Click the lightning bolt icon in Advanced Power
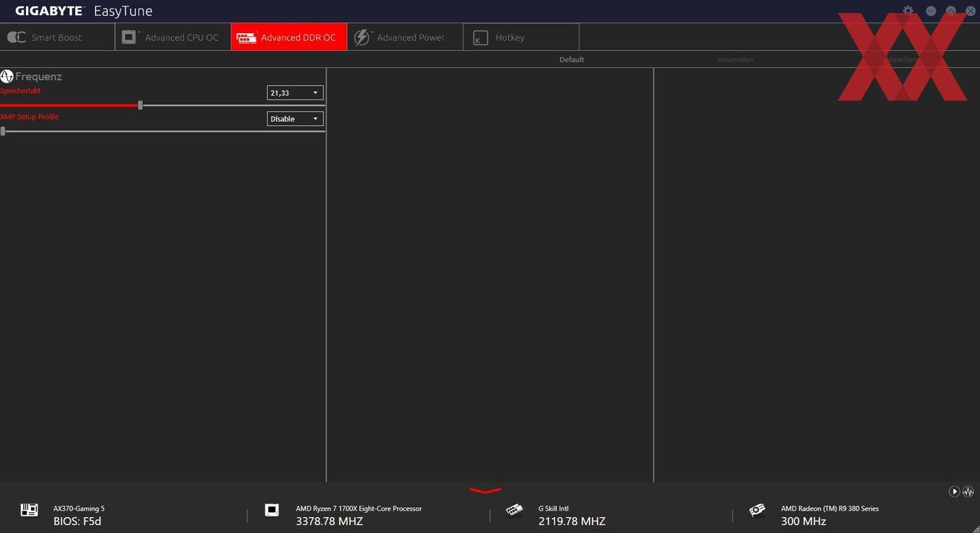This screenshot has height=533, width=980. coord(362,37)
